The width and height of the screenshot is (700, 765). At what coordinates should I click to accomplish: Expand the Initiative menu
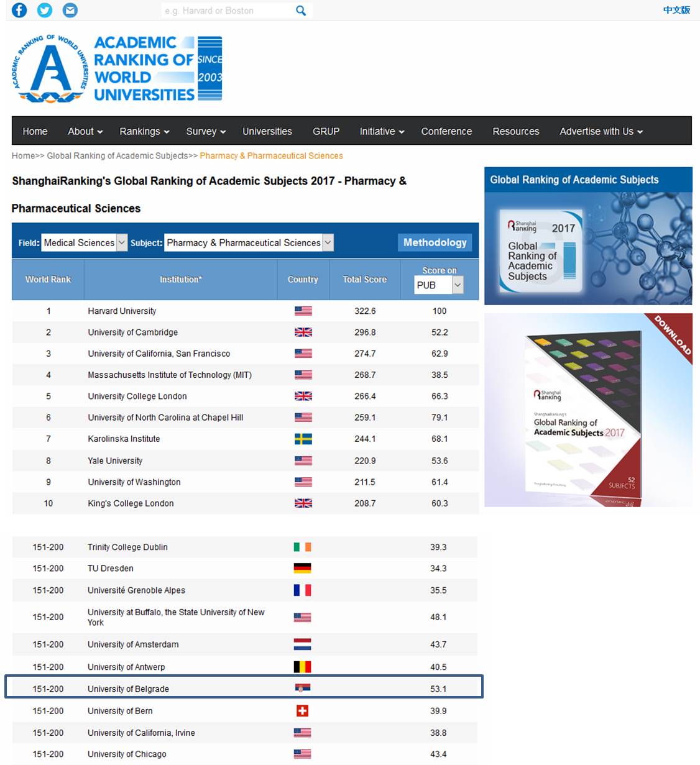pos(382,131)
